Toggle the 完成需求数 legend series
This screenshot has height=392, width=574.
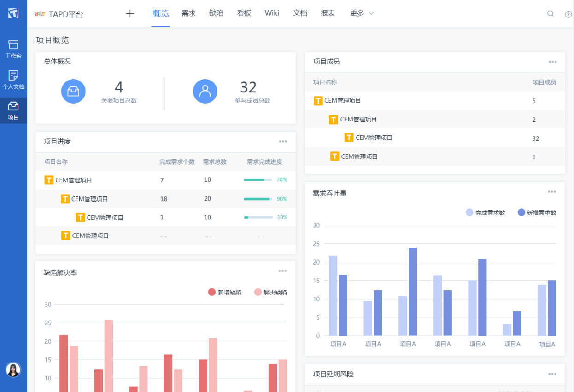pyautogui.click(x=485, y=213)
